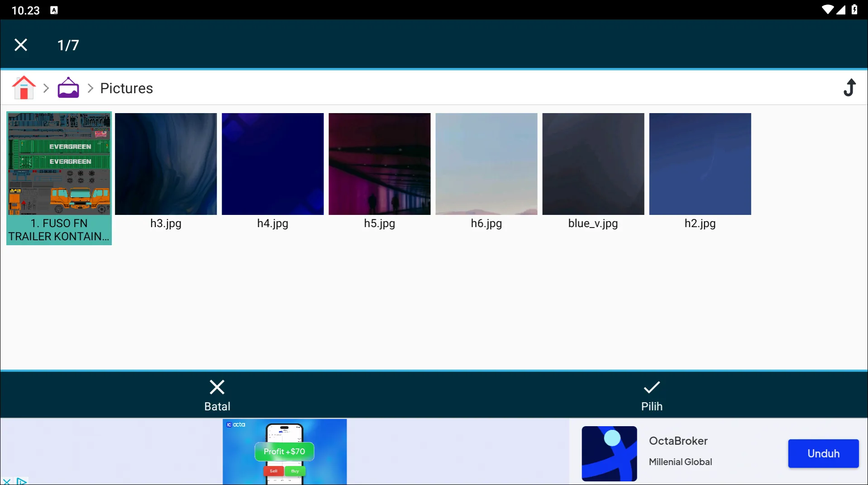Navigate up one folder level arrow
The height and width of the screenshot is (485, 868).
coord(849,88)
